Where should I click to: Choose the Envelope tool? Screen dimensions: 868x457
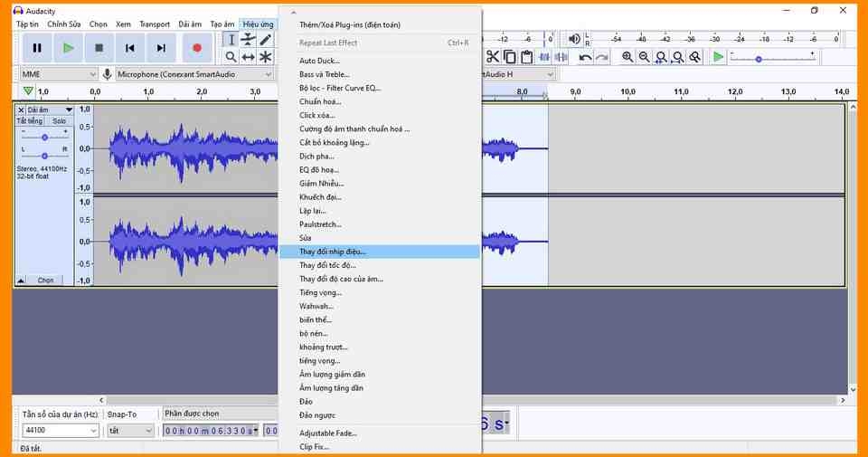pyautogui.click(x=248, y=40)
